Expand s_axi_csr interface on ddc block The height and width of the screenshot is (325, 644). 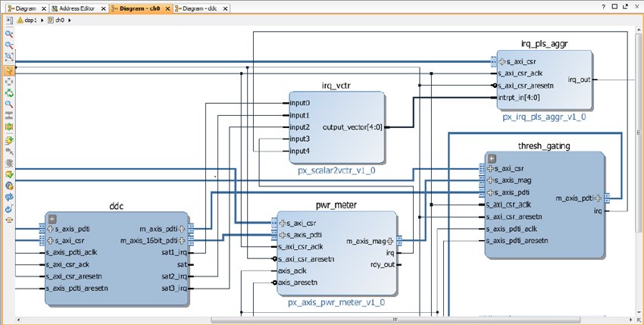pyautogui.click(x=51, y=240)
